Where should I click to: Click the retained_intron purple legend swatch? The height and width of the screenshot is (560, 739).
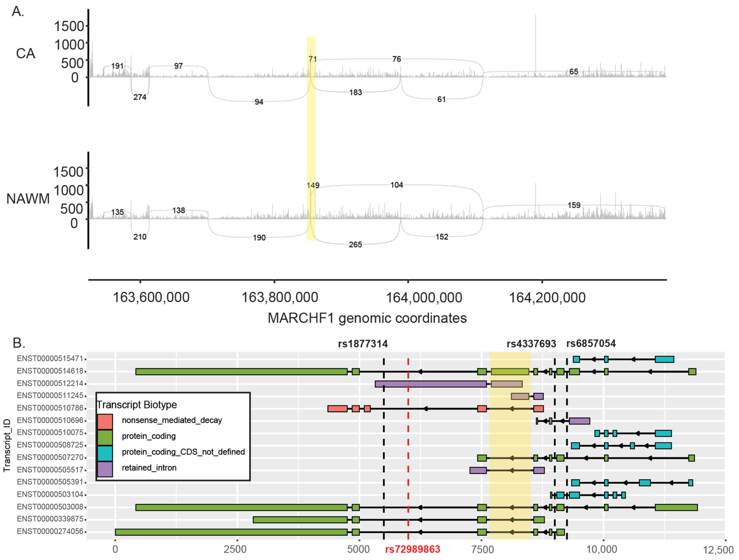[x=105, y=469]
